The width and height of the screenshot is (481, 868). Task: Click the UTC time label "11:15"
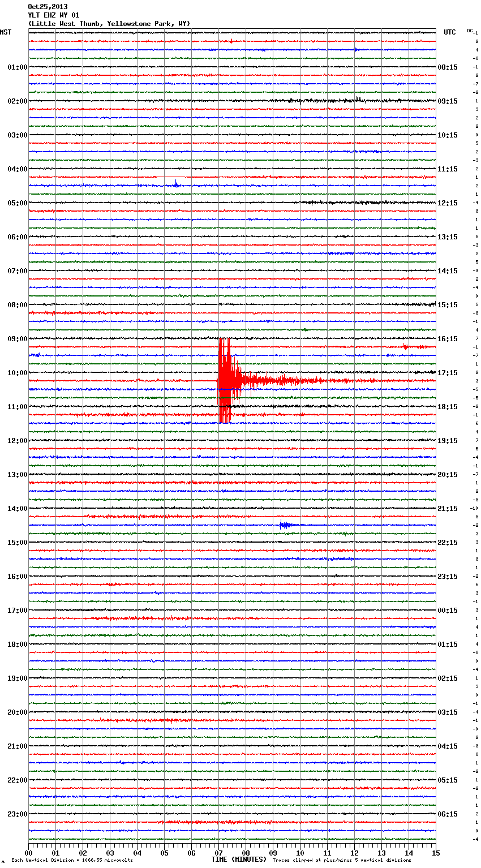[448, 169]
